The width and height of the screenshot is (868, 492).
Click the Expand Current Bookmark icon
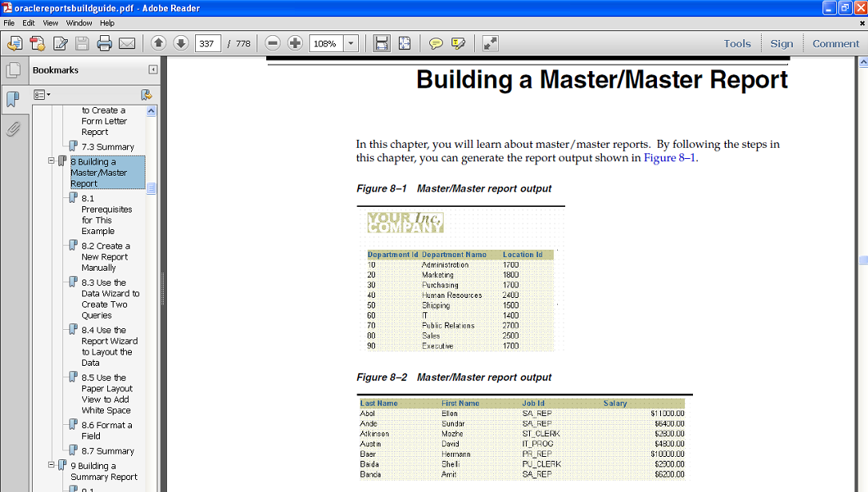pos(145,94)
